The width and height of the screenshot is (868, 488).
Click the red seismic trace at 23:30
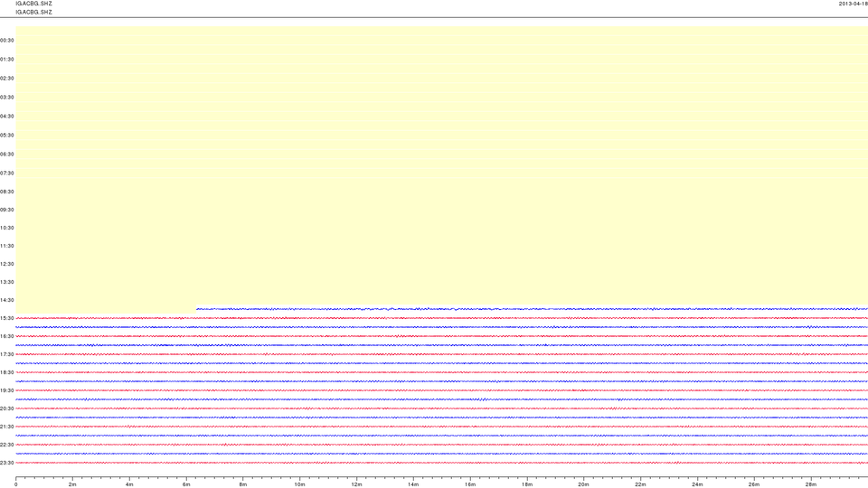pos(442,463)
